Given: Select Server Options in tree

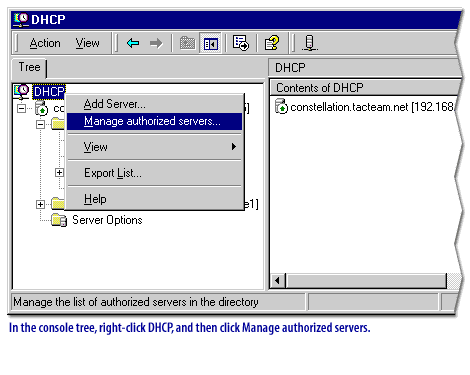Looking at the screenshot, I should click(107, 220).
